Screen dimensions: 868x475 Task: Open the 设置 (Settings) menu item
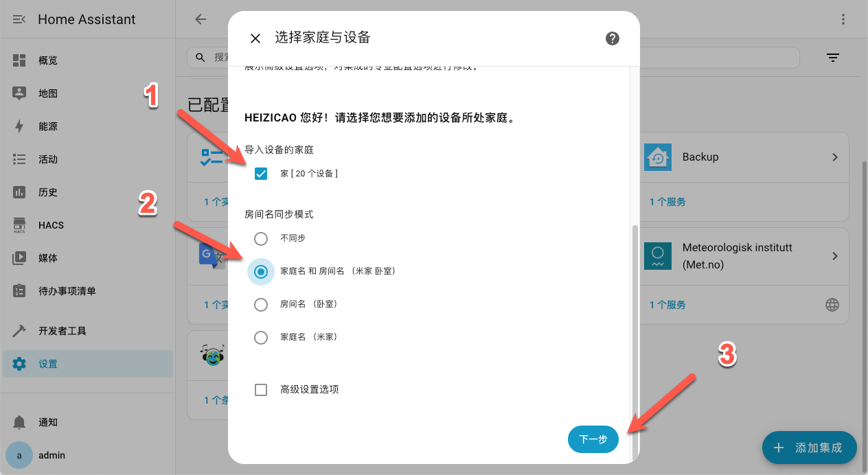[x=47, y=363]
